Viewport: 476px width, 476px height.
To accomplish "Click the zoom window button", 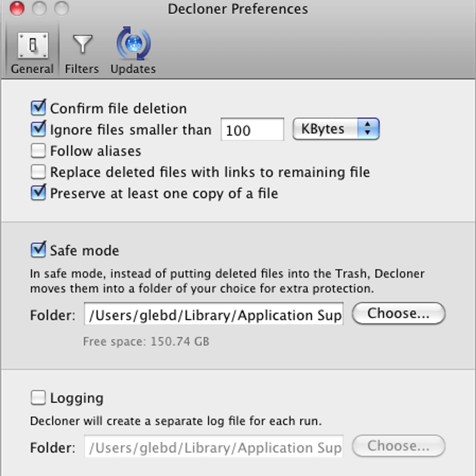I will (x=62, y=8).
